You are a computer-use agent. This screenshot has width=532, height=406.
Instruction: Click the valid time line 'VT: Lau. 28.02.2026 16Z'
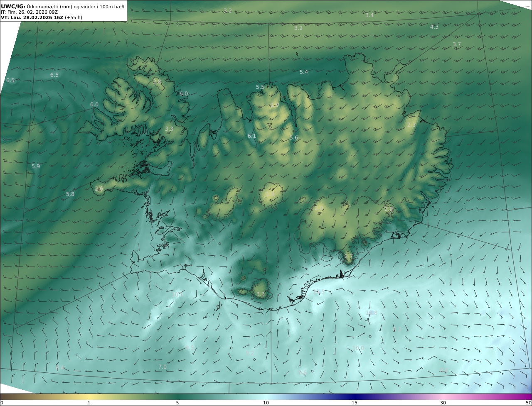[x=32, y=17]
